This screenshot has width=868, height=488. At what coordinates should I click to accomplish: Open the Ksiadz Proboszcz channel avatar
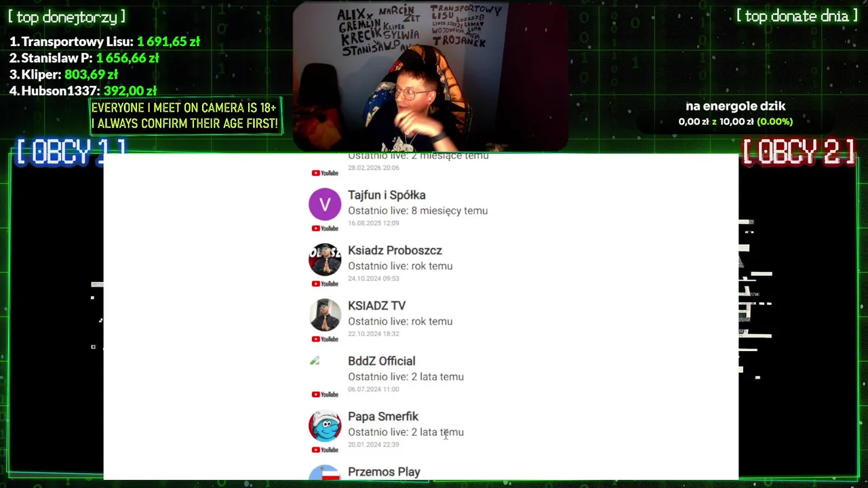[x=325, y=260]
